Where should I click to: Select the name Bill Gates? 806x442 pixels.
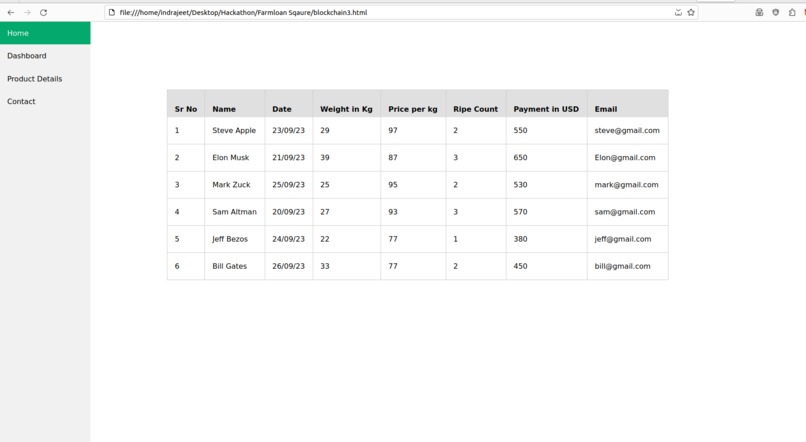[229, 266]
